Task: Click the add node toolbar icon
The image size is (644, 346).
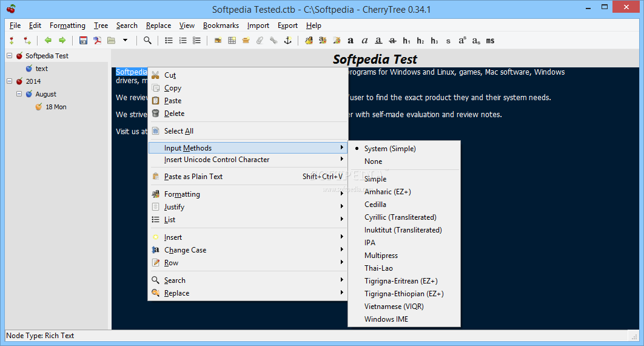Action: [x=12, y=40]
